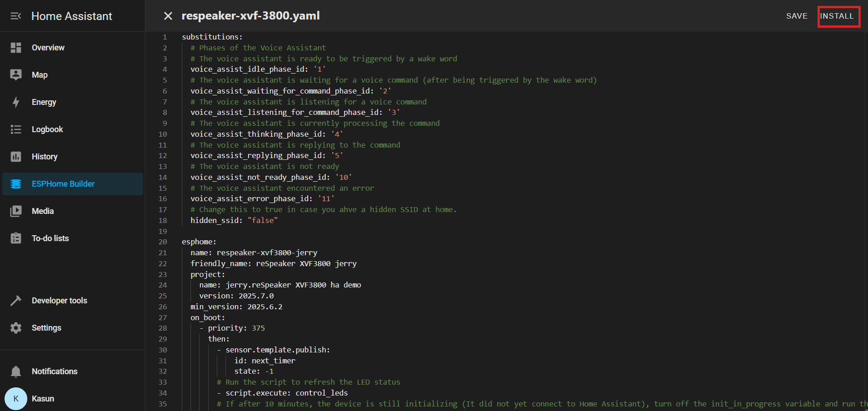Open Notifications panel label
Screen dimensions: 868x411
[x=55, y=371]
